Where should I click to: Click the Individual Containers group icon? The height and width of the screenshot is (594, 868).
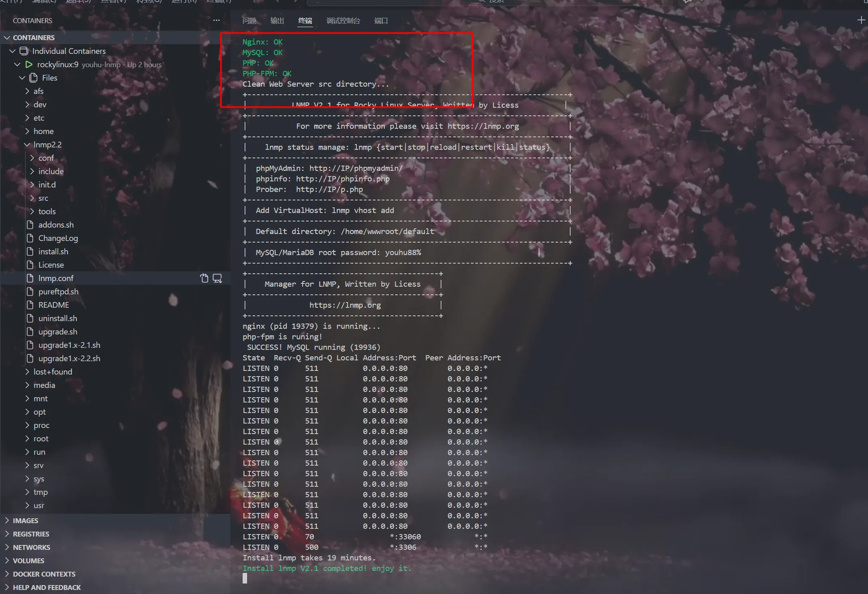click(x=24, y=51)
